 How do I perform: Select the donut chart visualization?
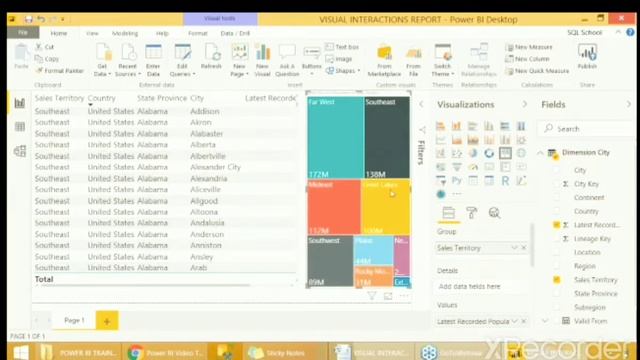tap(489, 153)
